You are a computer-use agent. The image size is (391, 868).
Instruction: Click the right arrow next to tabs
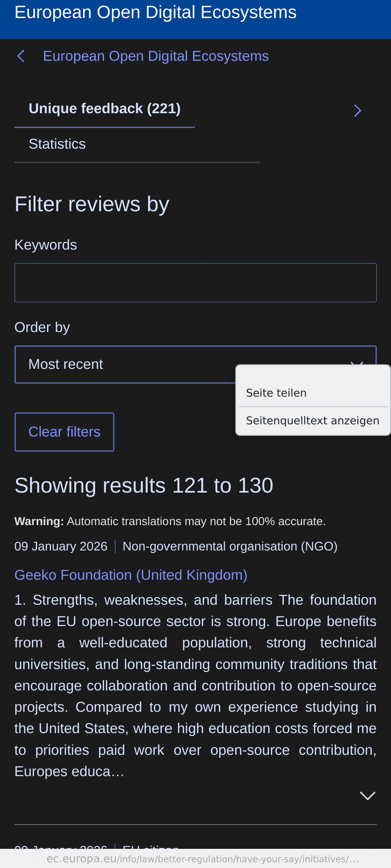coord(357,111)
